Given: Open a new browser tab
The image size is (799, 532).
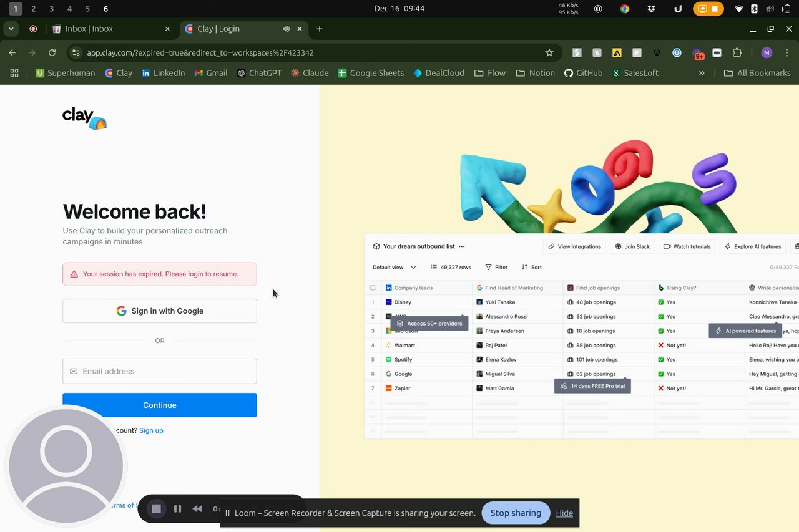Looking at the screenshot, I should click(x=320, y=29).
